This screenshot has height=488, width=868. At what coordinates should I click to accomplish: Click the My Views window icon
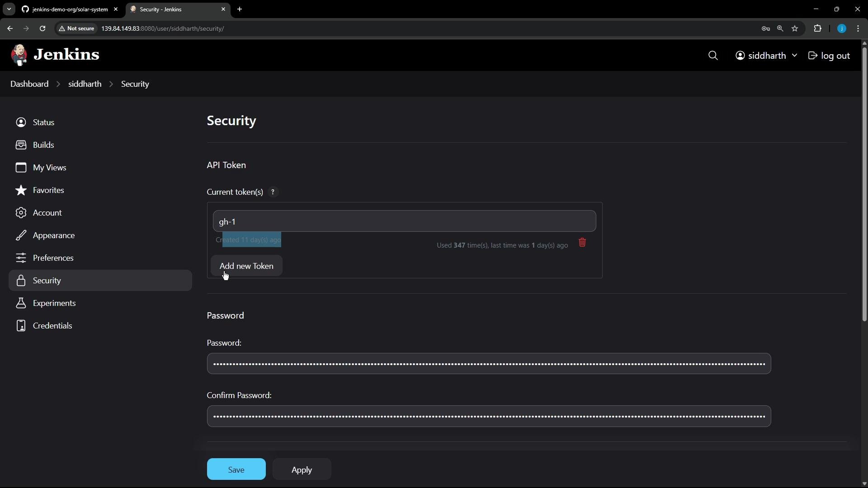(21, 168)
